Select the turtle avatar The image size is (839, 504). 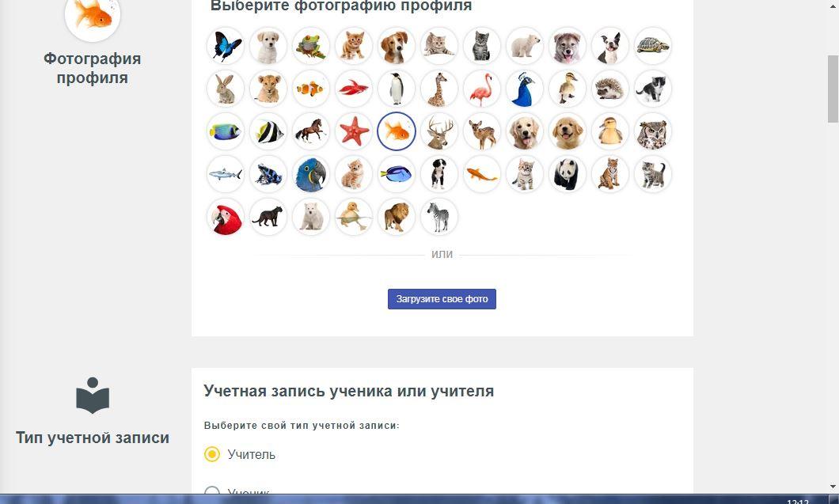[653, 46]
